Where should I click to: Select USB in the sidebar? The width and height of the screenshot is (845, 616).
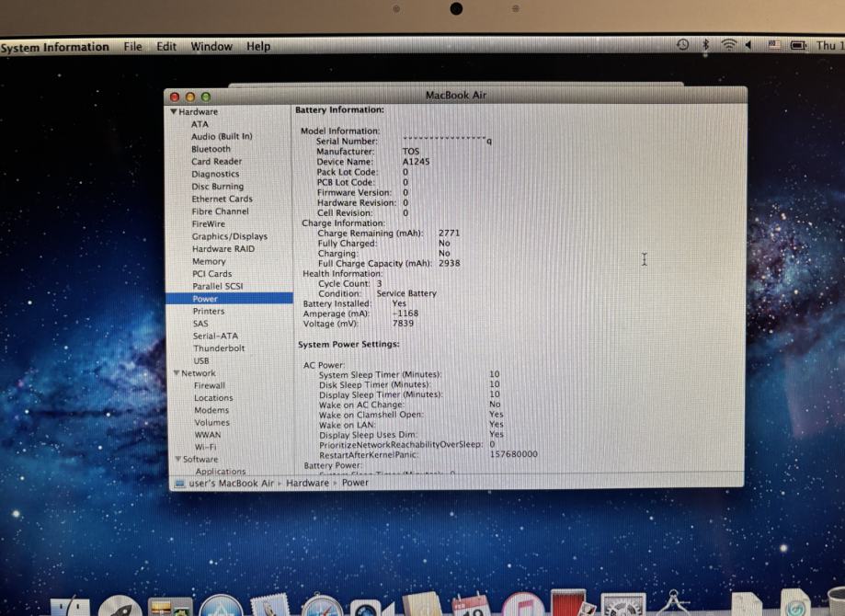(201, 360)
